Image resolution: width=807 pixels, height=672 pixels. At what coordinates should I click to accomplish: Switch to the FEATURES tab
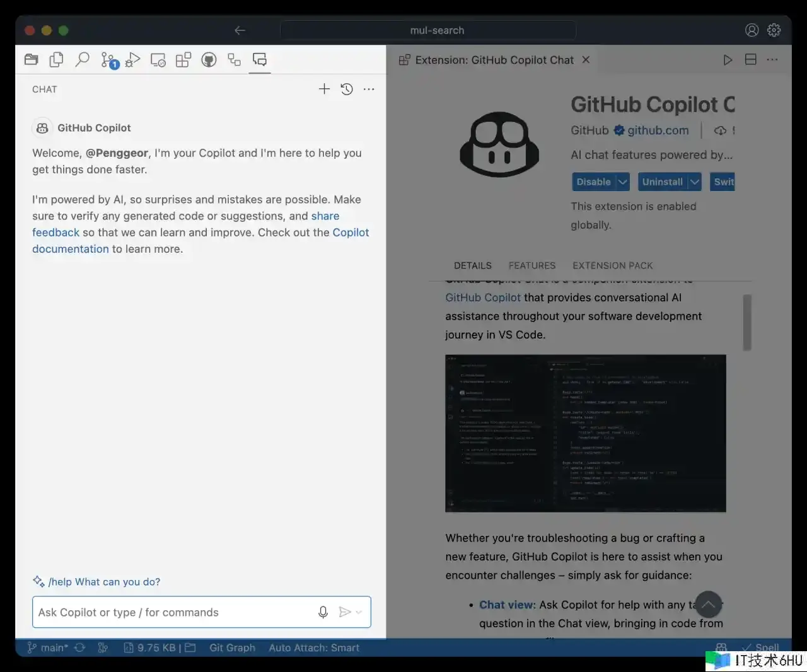[x=532, y=265]
